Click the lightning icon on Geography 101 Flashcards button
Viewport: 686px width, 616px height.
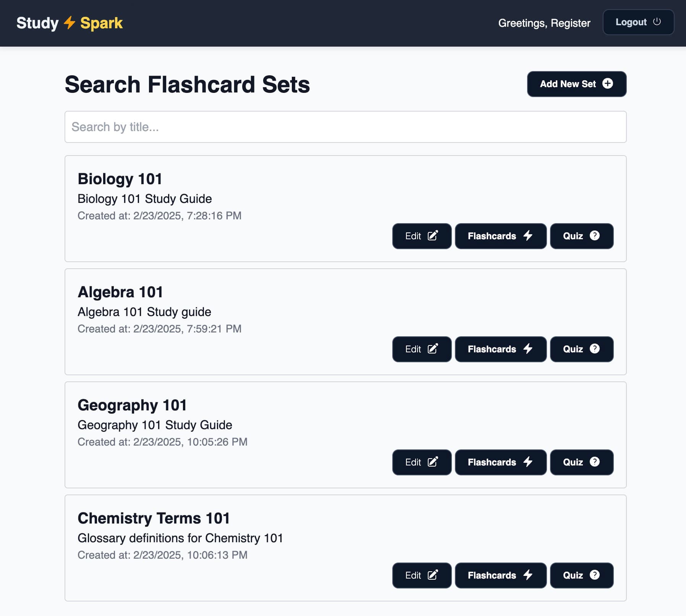[528, 462]
